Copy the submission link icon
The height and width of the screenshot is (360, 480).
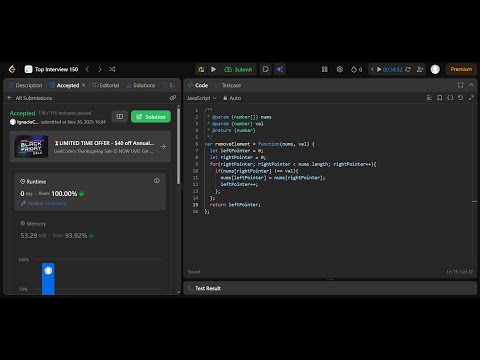coord(173,98)
